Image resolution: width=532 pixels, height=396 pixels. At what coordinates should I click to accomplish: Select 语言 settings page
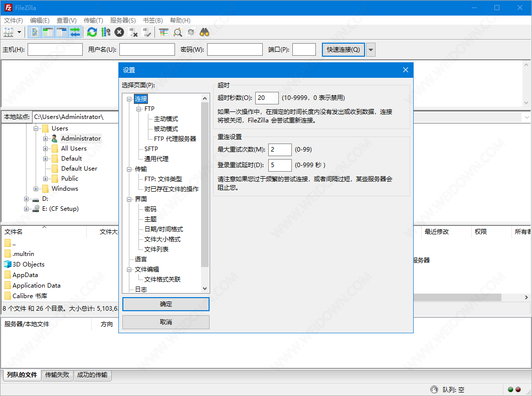pyautogui.click(x=141, y=259)
